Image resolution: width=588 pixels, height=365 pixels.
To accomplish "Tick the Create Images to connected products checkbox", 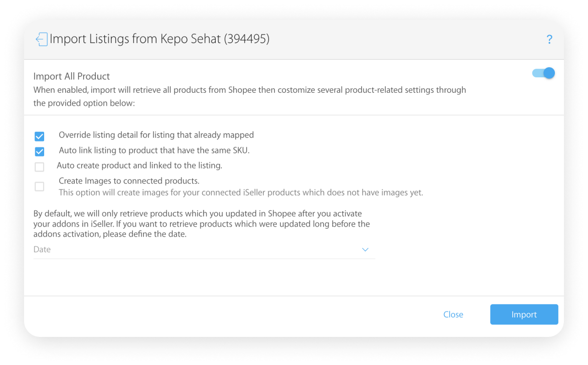I will (39, 186).
